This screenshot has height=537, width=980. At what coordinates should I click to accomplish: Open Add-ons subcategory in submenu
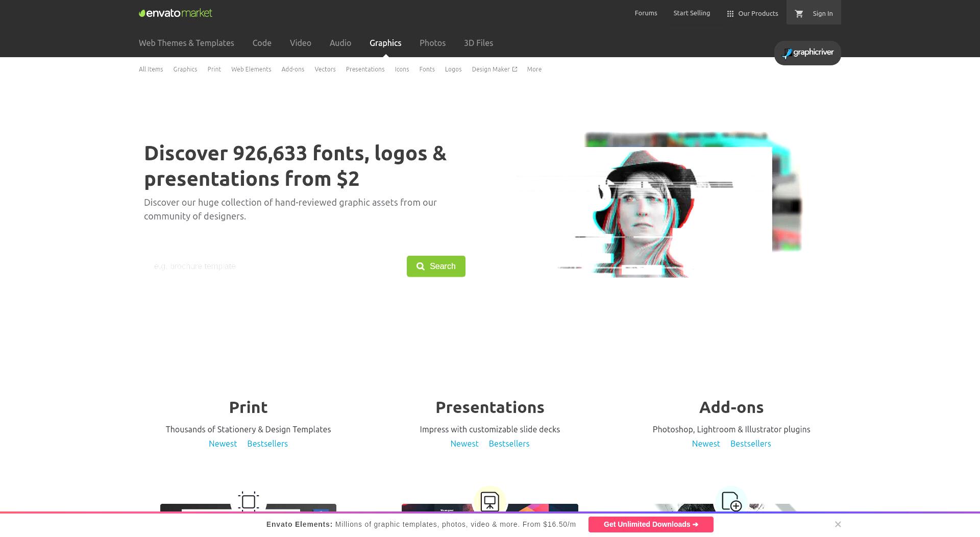[x=292, y=69]
